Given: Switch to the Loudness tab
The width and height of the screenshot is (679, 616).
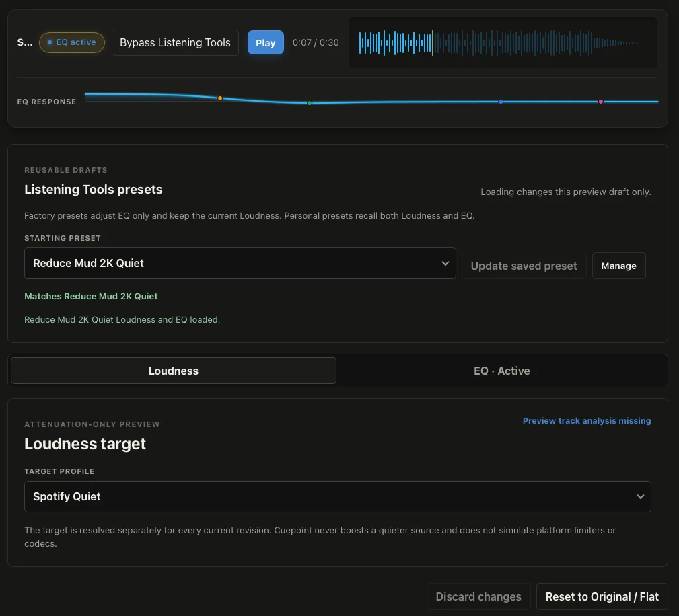Looking at the screenshot, I should tap(173, 371).
